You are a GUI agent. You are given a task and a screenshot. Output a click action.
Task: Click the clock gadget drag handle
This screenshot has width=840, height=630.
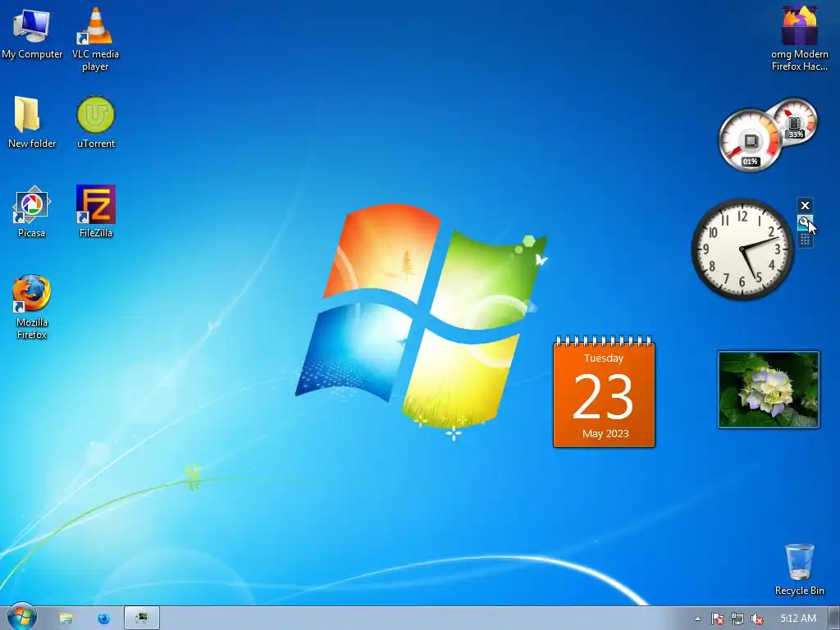coord(805,240)
